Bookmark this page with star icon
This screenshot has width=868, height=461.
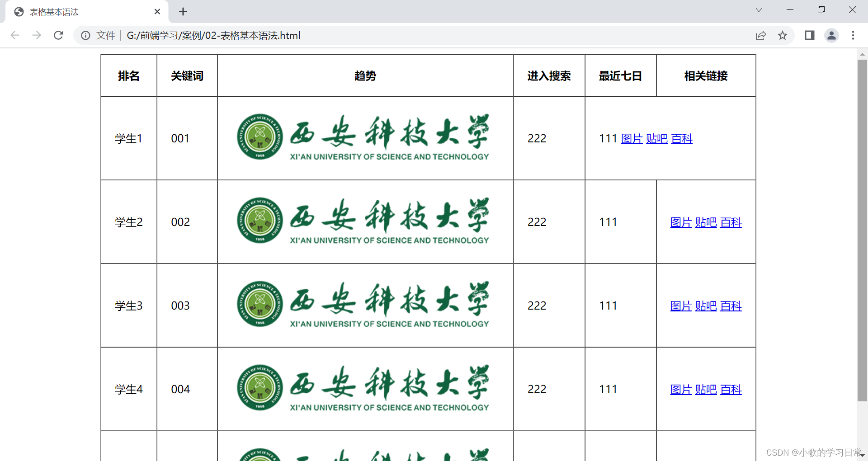click(783, 35)
